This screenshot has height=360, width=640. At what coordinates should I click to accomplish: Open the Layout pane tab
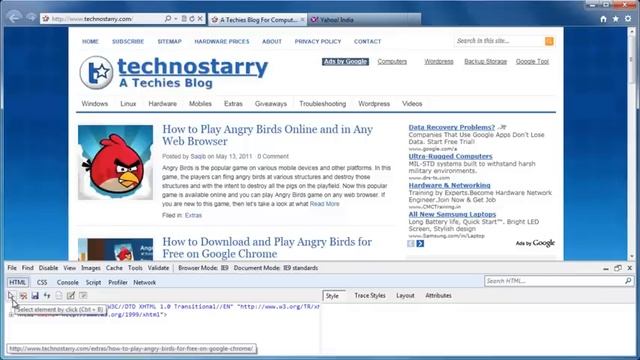coord(405,296)
